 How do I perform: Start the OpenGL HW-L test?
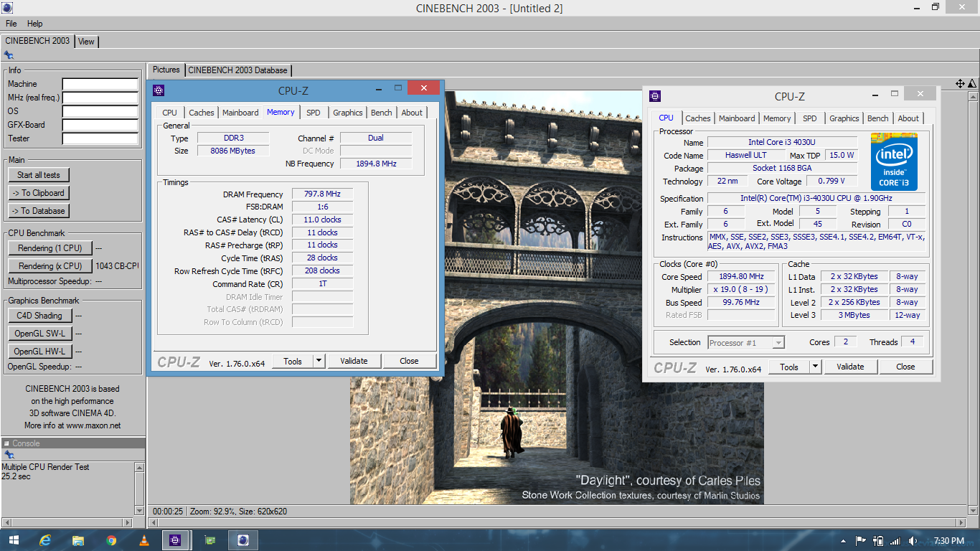pyautogui.click(x=39, y=352)
